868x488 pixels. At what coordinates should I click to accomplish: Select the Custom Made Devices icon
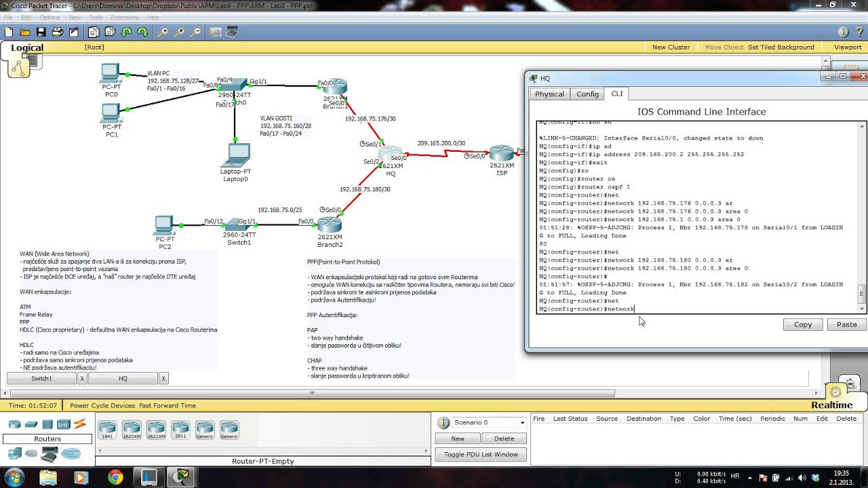click(x=50, y=455)
